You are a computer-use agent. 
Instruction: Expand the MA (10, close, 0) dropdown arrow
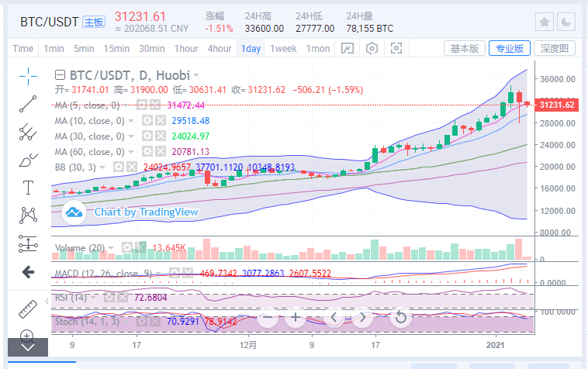(131, 121)
